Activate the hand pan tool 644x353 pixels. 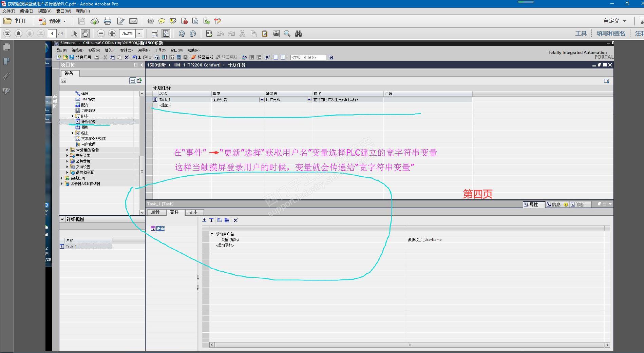pos(85,33)
